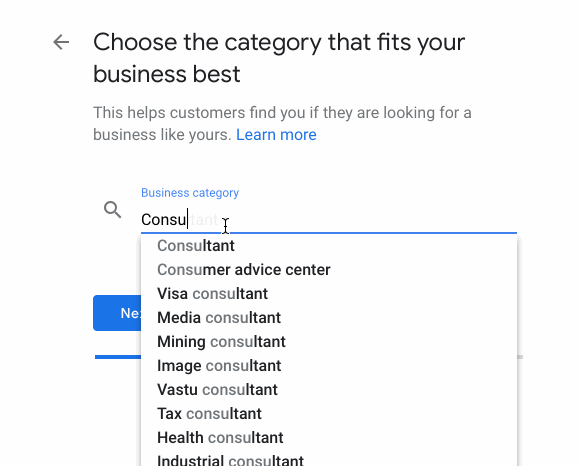Choose Consumer advice center suggestion
The width and height of the screenshot is (580, 466).
tap(329, 270)
